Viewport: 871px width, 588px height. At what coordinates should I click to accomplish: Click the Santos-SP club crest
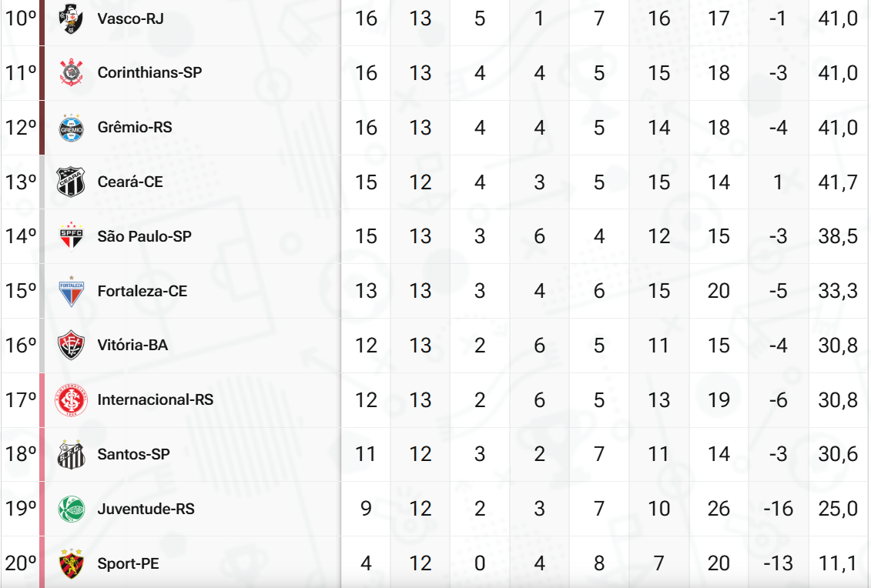pos(72,455)
